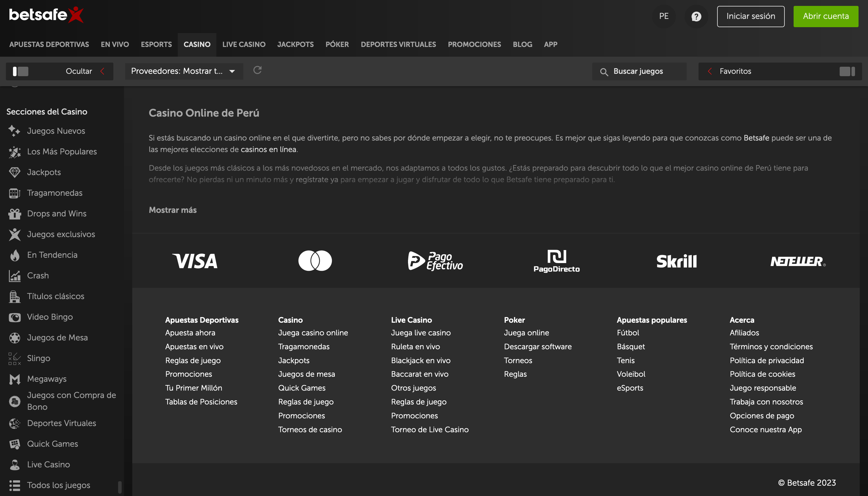Select the Megaways section
This screenshot has width=868, height=496.
coord(47,379)
